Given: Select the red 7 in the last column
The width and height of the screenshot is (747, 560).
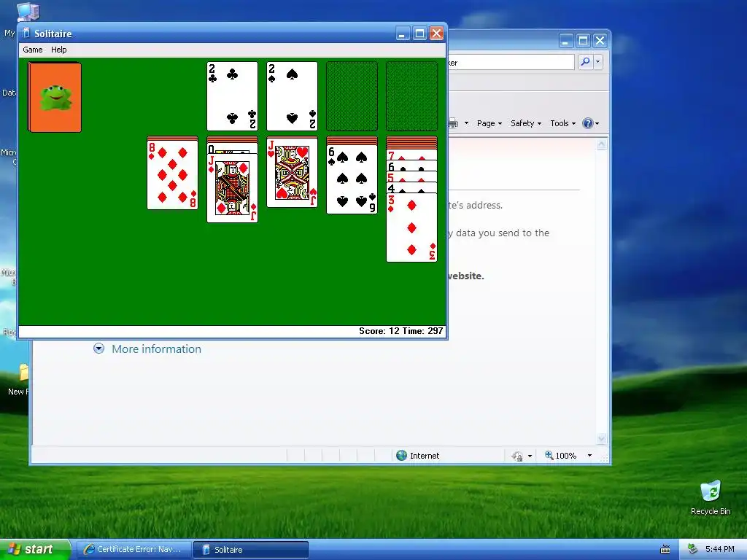Looking at the screenshot, I should 411,155.
